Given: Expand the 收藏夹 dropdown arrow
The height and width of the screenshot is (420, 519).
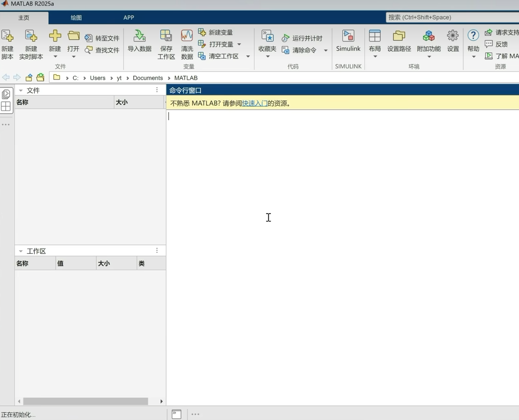Looking at the screenshot, I should pyautogui.click(x=268, y=56).
